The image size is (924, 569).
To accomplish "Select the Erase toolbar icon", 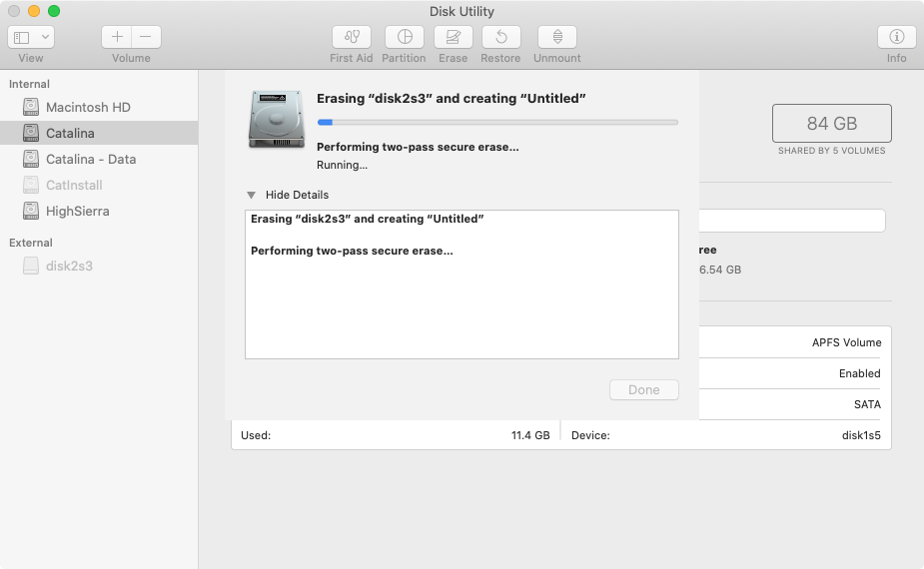I will 454,37.
